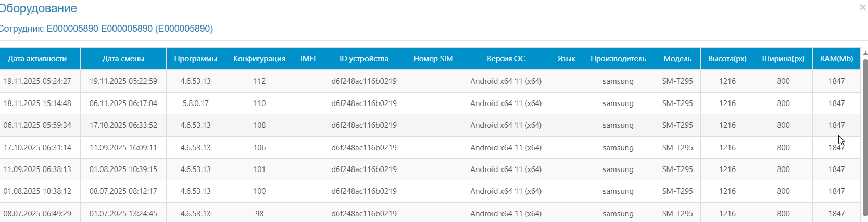The width and height of the screenshot is (868, 222).
Task: Select the Номер SIM column header
Action: [x=433, y=59]
